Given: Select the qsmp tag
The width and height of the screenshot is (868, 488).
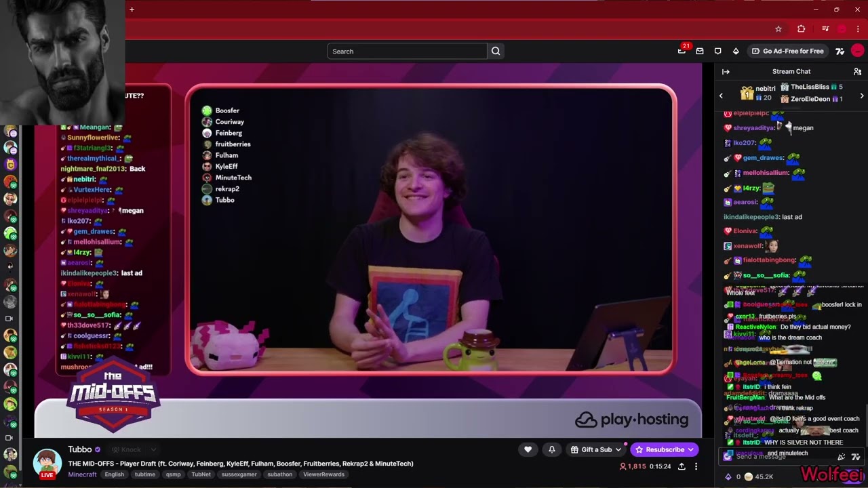Looking at the screenshot, I should pos(173,474).
